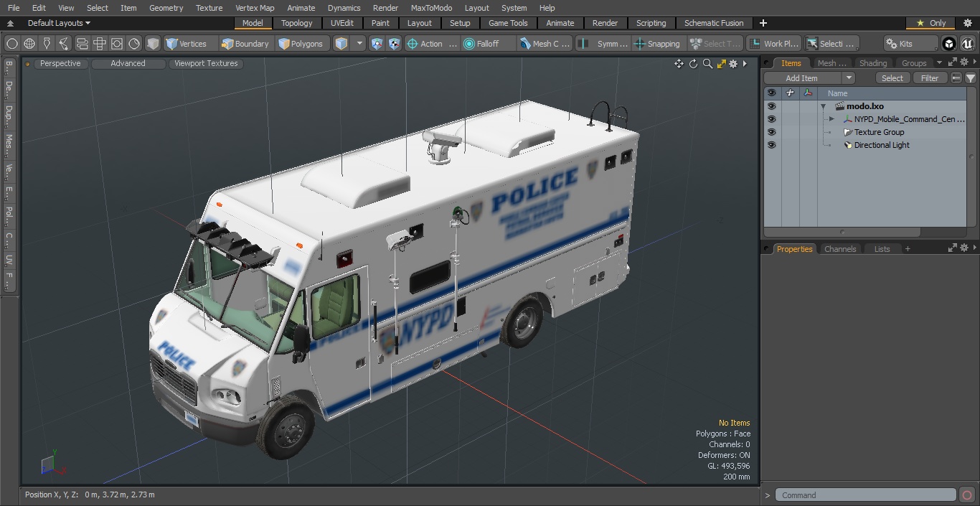Screen dimensions: 980x506
Task: Click the list options icon beside Filter
Action: click(x=956, y=78)
